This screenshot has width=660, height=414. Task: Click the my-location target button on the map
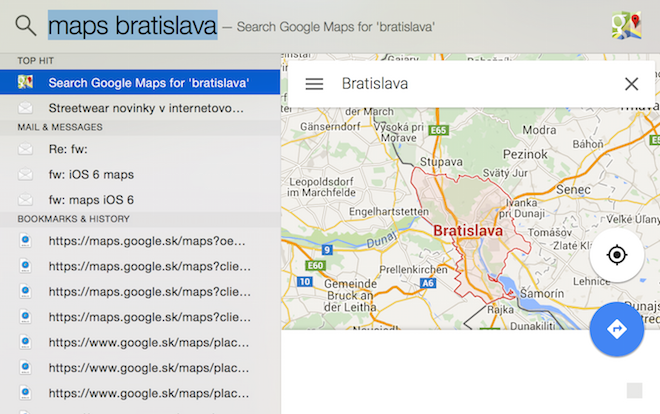pyautogui.click(x=617, y=255)
